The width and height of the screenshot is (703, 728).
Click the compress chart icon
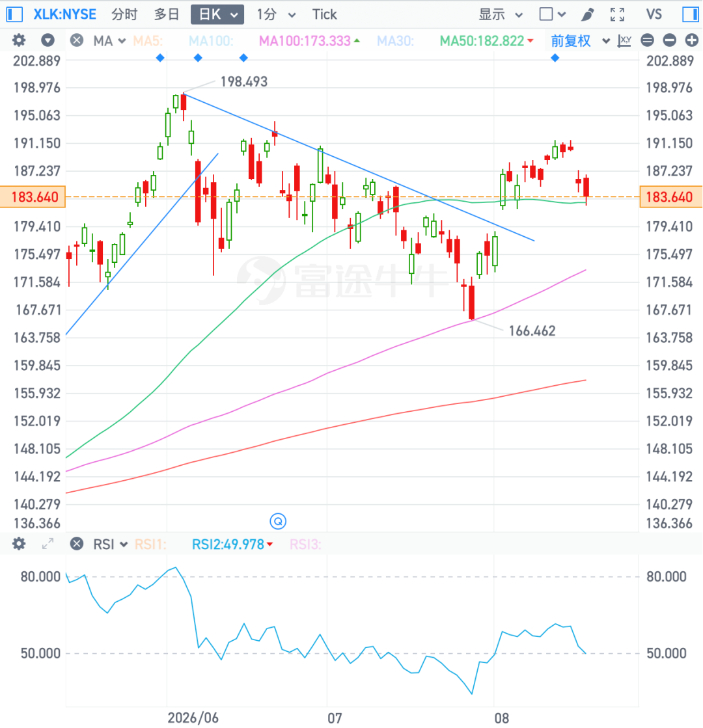[x=647, y=40]
